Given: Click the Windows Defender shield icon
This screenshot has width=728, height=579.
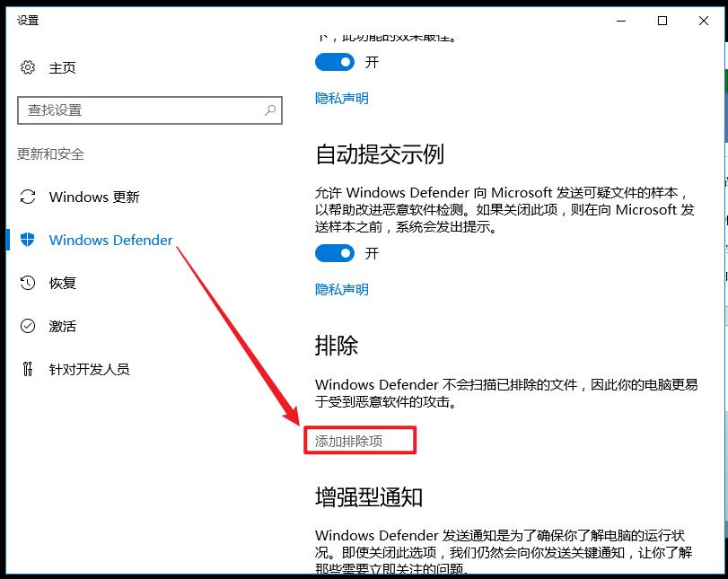Looking at the screenshot, I should (28, 240).
